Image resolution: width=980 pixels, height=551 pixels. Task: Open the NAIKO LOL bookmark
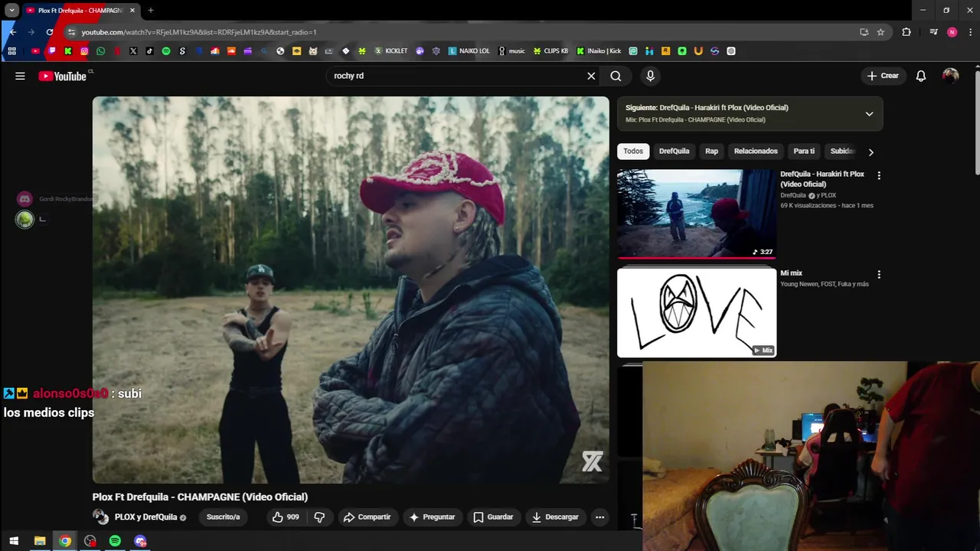tap(469, 51)
